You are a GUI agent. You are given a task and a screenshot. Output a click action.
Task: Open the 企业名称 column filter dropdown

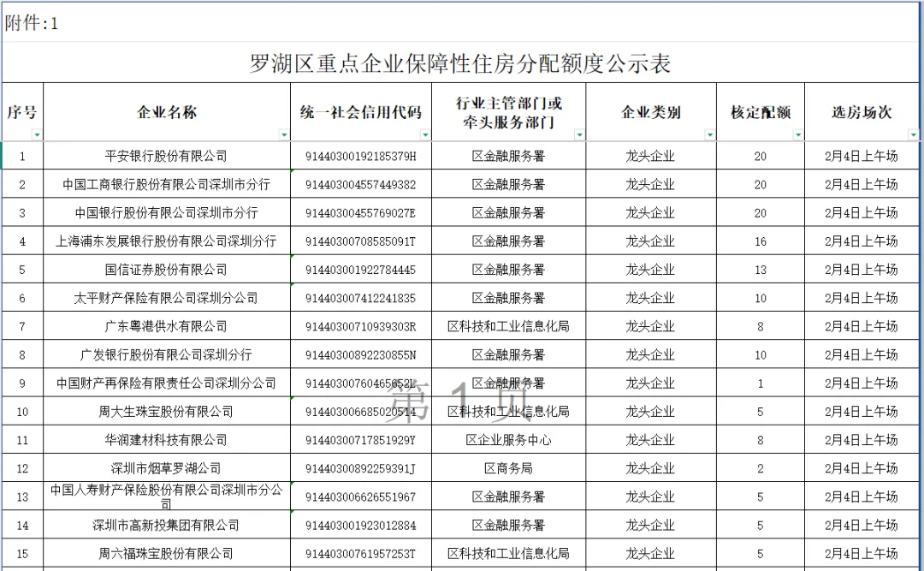pyautogui.click(x=284, y=135)
